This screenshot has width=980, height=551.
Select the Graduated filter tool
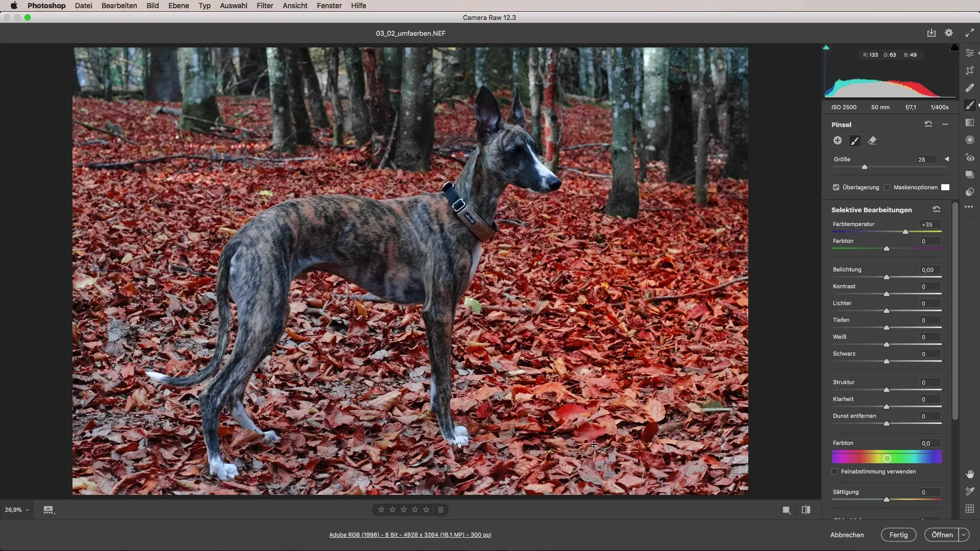click(970, 122)
